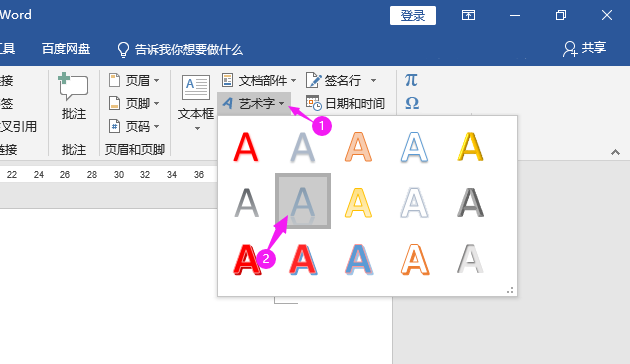Select red 3D extruded WordArt in third row

(x=247, y=259)
